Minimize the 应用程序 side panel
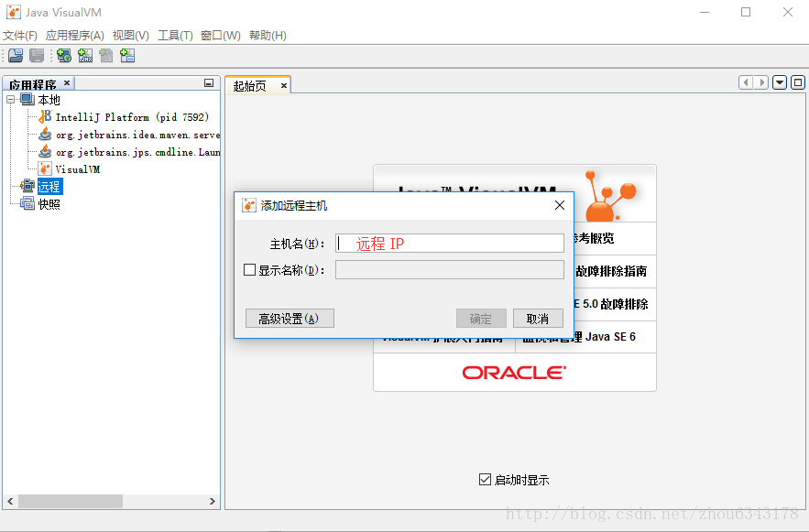This screenshot has height=532, width=809. [x=209, y=83]
